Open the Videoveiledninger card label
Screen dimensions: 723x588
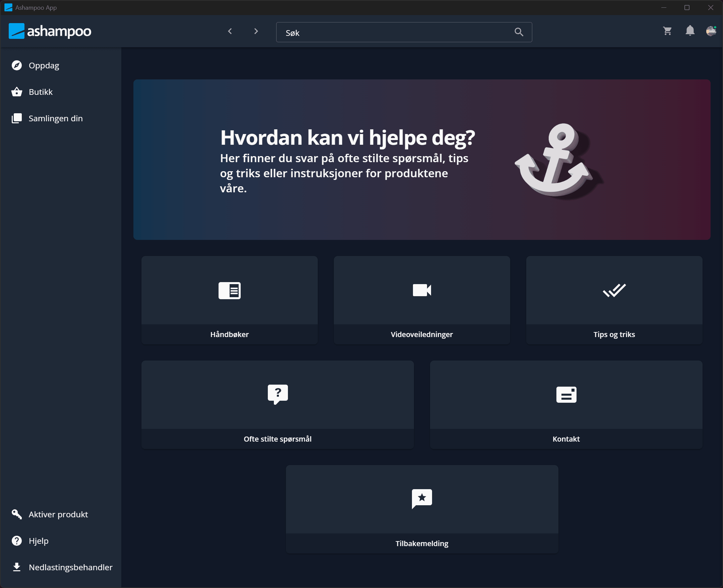422,334
